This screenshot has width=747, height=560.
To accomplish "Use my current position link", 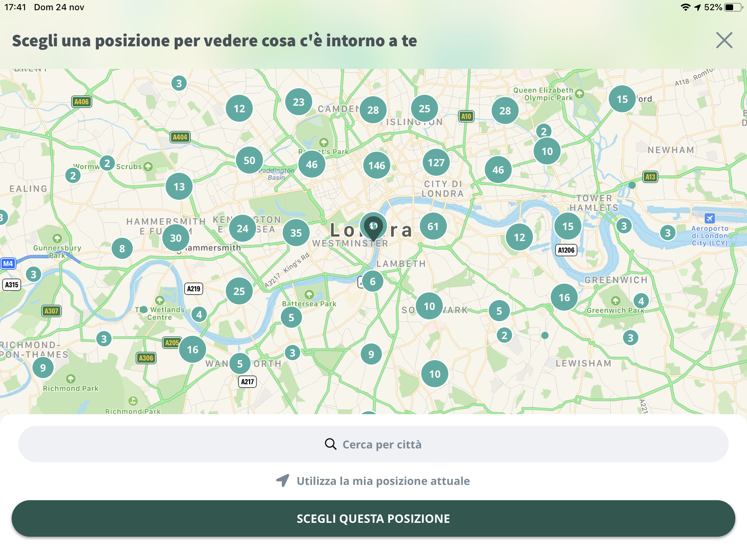I will coord(383,481).
